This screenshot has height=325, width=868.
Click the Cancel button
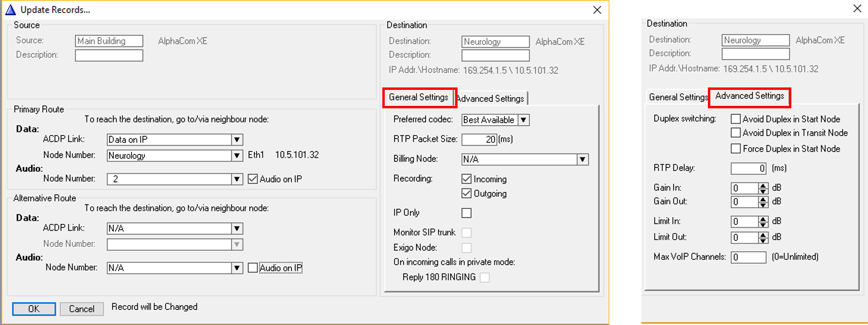tap(82, 309)
